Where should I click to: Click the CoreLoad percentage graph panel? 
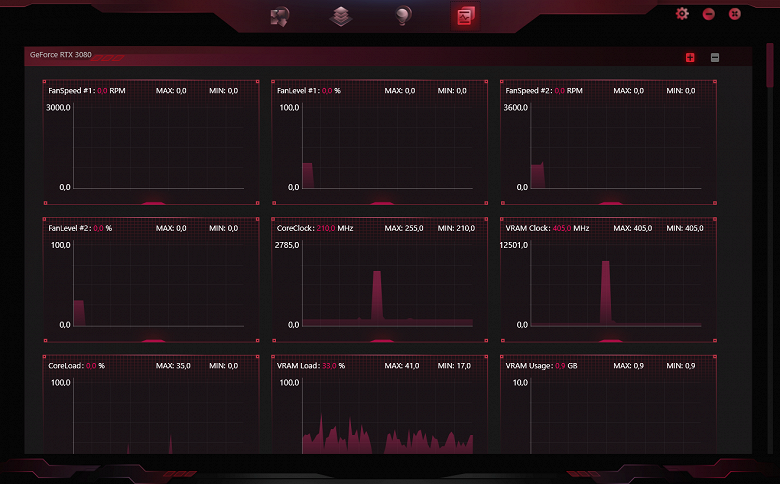click(x=151, y=404)
